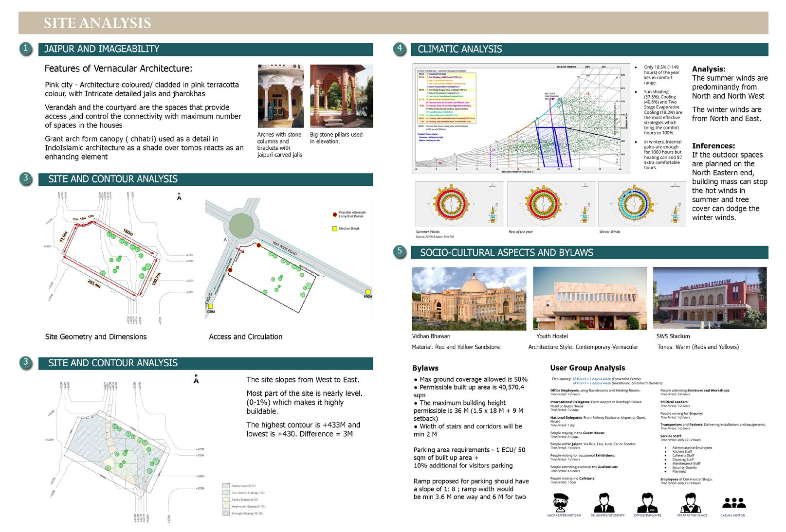Open the Vidhan Bhawan building photo

[469, 299]
